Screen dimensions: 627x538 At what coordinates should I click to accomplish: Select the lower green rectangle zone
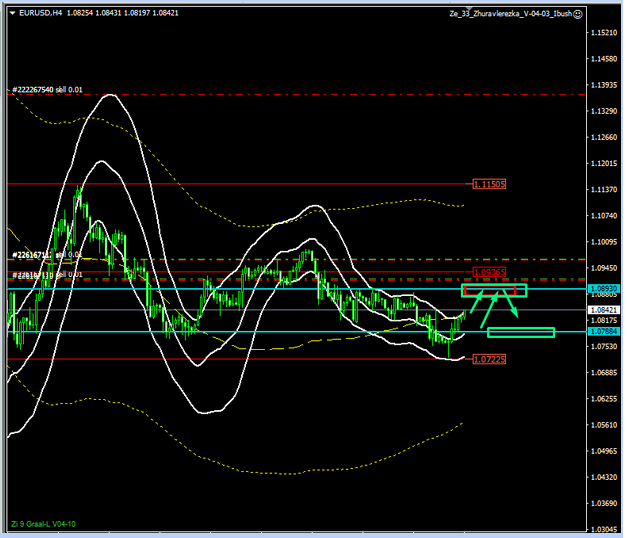click(x=520, y=332)
